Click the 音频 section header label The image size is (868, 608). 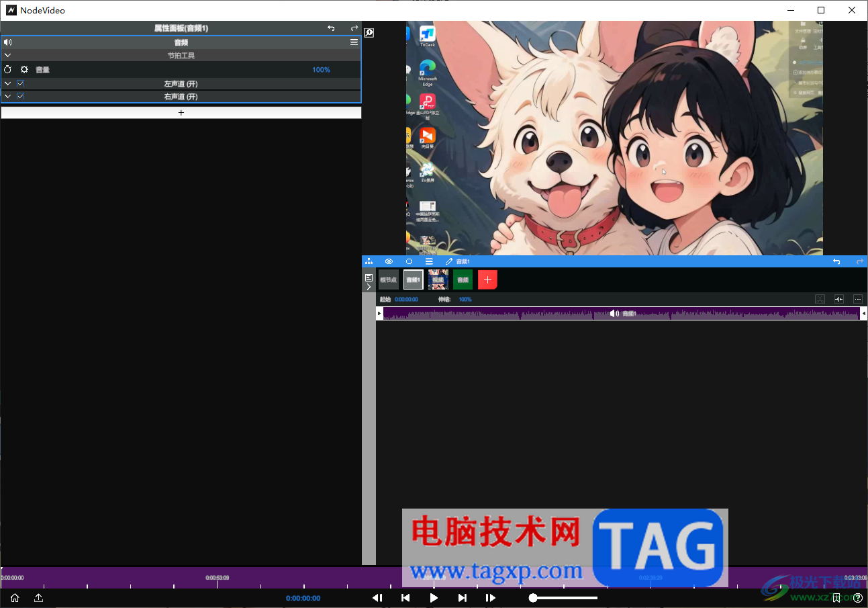pos(181,42)
